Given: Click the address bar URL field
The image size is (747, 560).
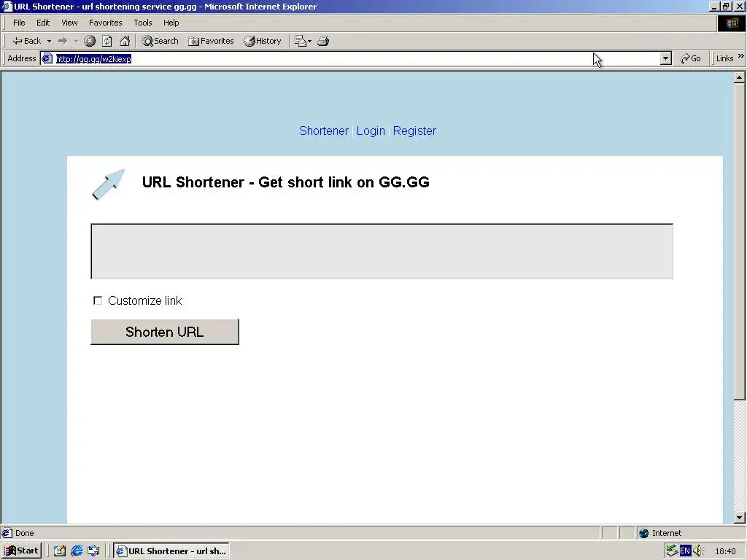Looking at the screenshot, I should coord(357,58).
